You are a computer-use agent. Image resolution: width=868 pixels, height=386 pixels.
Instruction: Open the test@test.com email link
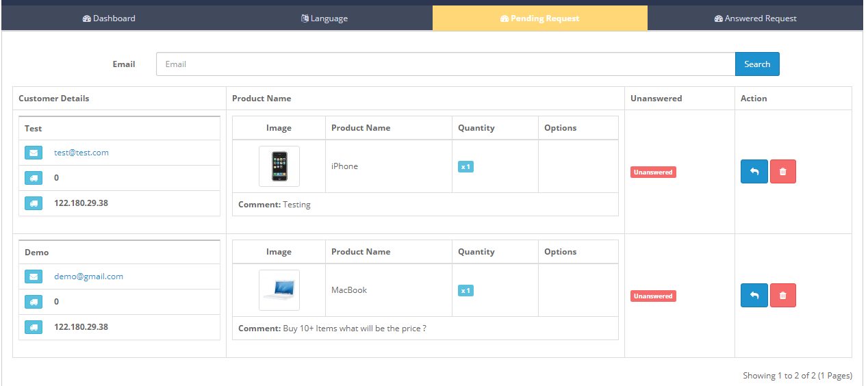81,153
